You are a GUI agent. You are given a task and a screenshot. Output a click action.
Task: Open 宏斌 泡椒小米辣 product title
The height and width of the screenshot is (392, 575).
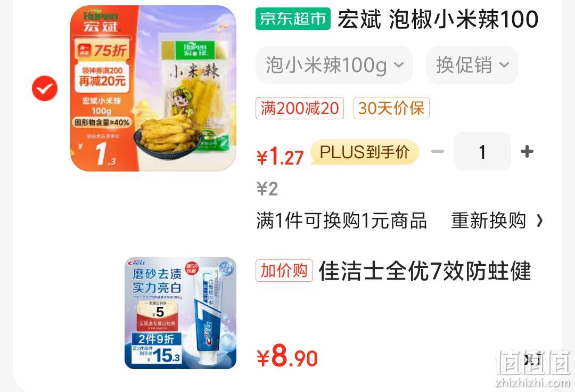(438, 19)
